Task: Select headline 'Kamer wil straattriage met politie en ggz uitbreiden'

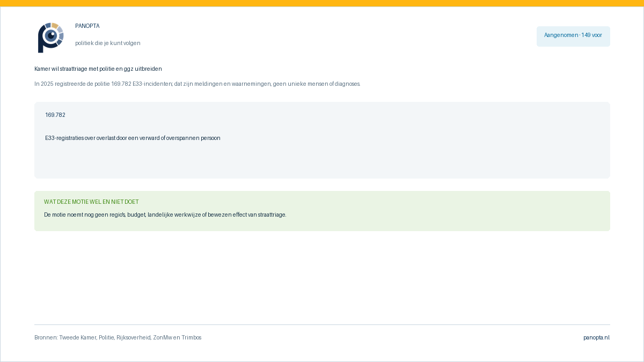Action: (98, 69)
